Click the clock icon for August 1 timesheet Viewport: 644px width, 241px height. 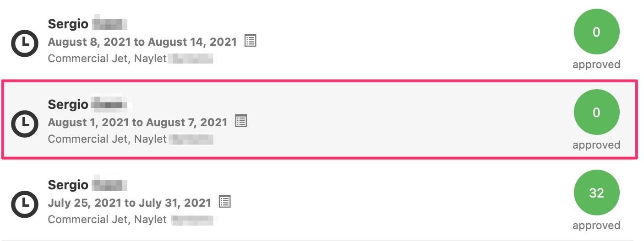[25, 123]
